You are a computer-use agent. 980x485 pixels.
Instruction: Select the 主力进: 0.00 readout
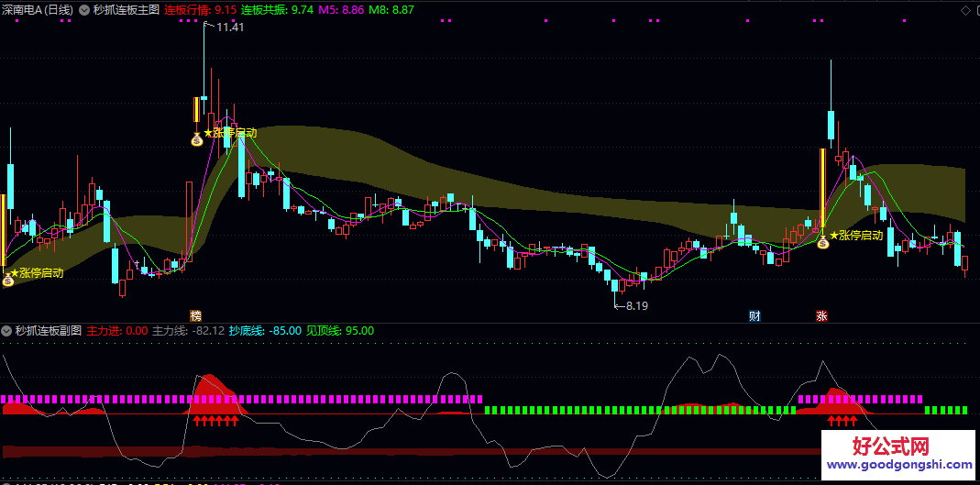click(117, 331)
